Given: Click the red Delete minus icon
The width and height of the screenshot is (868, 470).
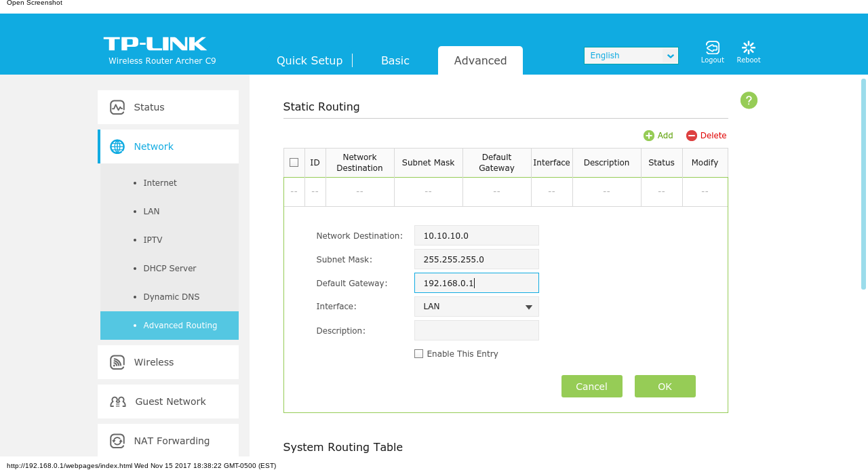Looking at the screenshot, I should [692, 136].
